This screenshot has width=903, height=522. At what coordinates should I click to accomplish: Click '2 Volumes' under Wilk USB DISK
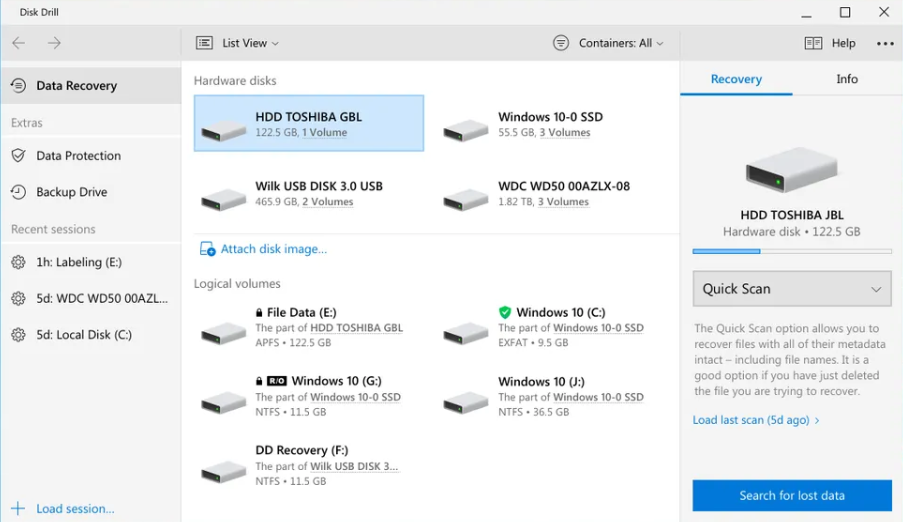(x=328, y=202)
